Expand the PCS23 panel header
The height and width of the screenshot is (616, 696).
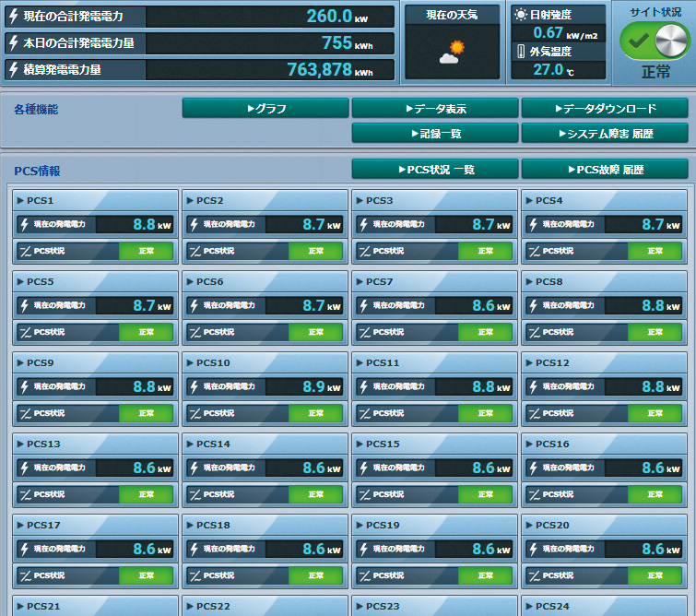click(x=434, y=606)
